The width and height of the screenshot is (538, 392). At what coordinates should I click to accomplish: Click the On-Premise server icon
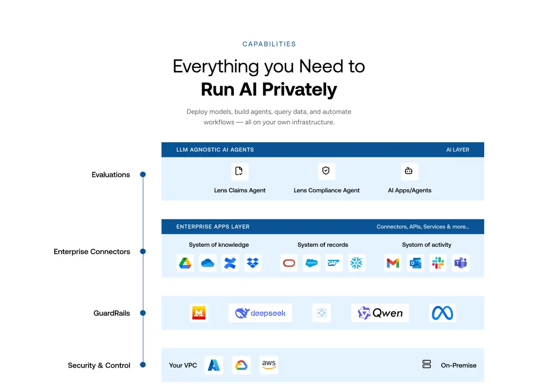coord(426,364)
